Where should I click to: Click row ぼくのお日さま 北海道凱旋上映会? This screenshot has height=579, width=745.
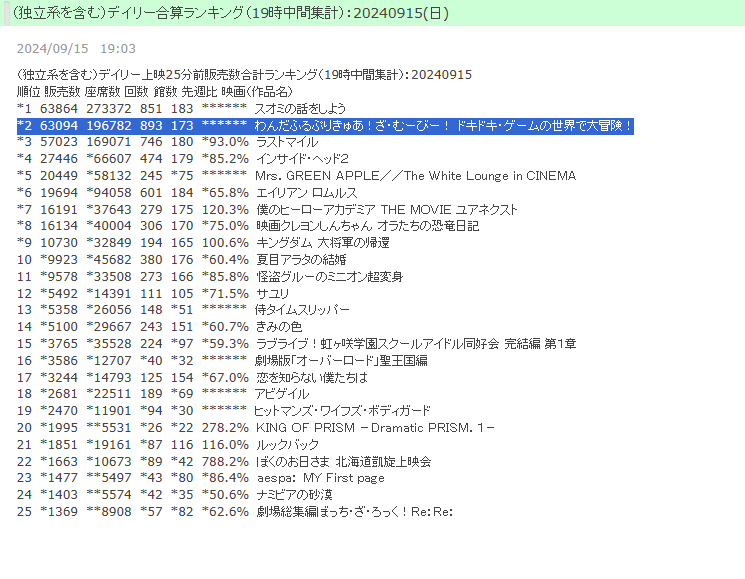[224, 462]
